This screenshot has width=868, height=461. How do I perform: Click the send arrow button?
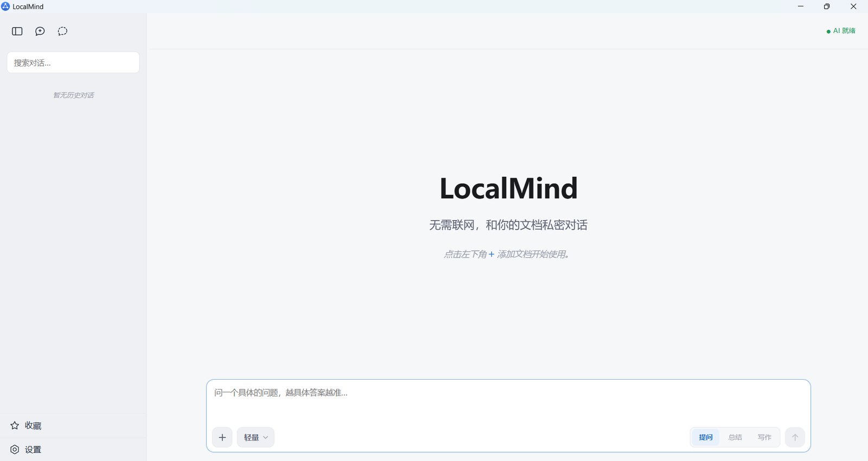point(795,437)
